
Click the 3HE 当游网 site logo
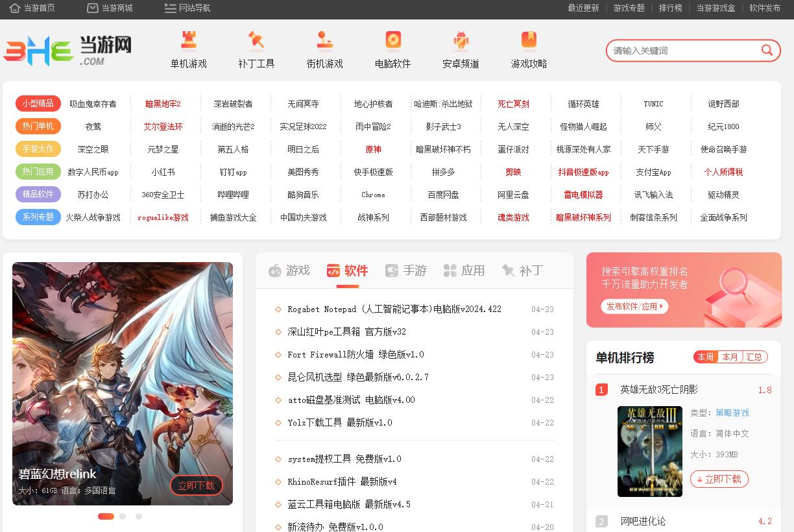tap(67, 51)
